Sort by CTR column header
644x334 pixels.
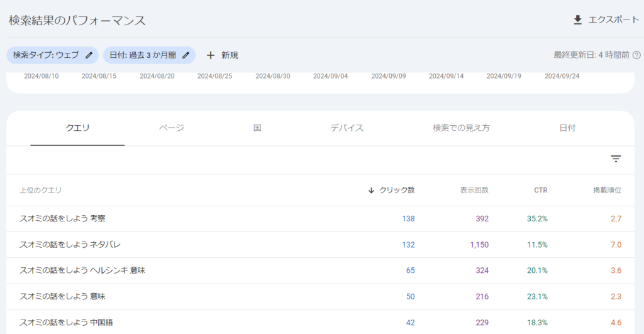pos(540,190)
